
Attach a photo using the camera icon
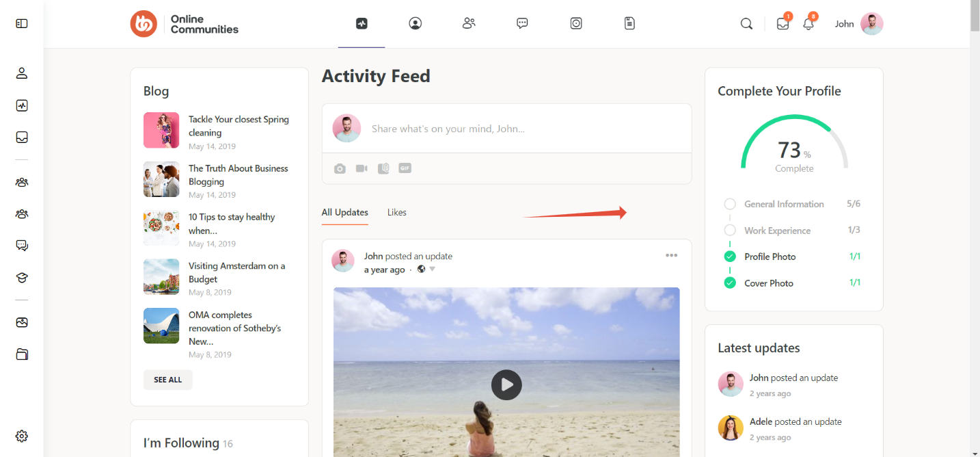point(340,168)
